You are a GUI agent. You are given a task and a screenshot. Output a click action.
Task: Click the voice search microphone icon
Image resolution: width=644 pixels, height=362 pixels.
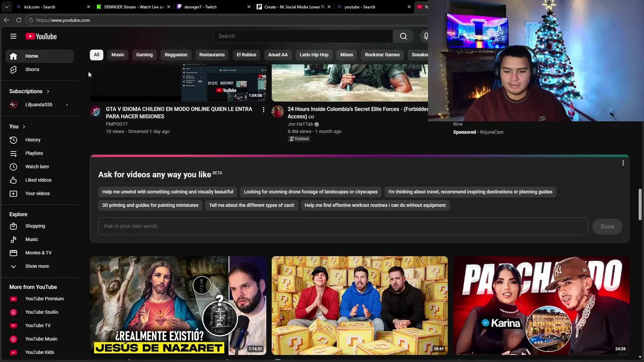pyautogui.click(x=426, y=36)
